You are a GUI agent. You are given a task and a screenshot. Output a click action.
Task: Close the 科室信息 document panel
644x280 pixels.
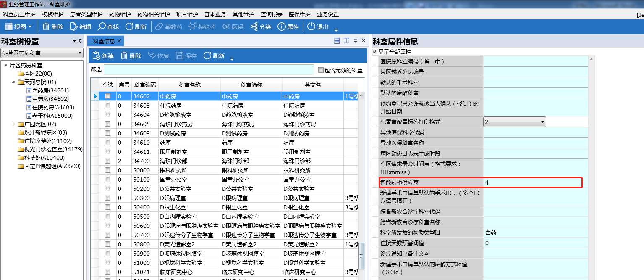click(364, 41)
